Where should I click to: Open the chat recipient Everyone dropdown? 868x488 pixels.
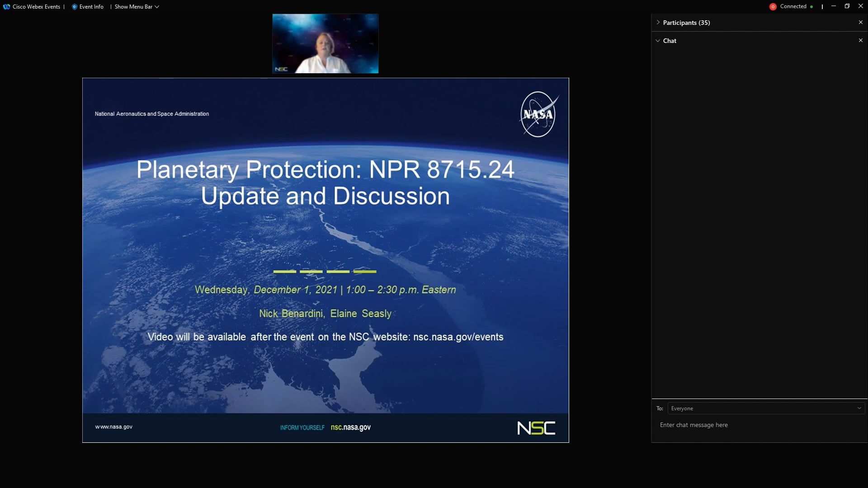pyautogui.click(x=766, y=408)
